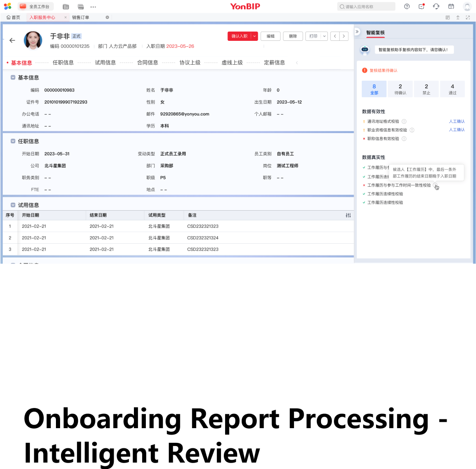Select trial row with remark CSD232321324
Screen dimensions: 476x469
[178, 238]
